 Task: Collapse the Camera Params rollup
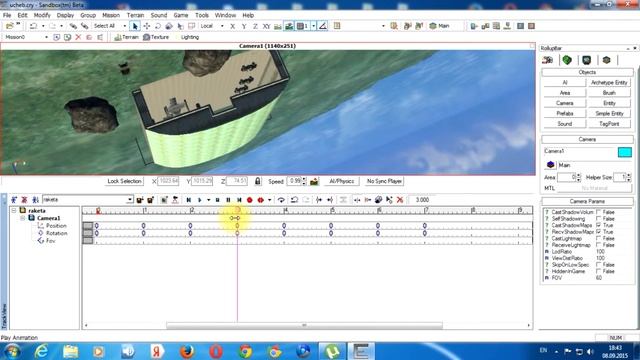(587, 201)
